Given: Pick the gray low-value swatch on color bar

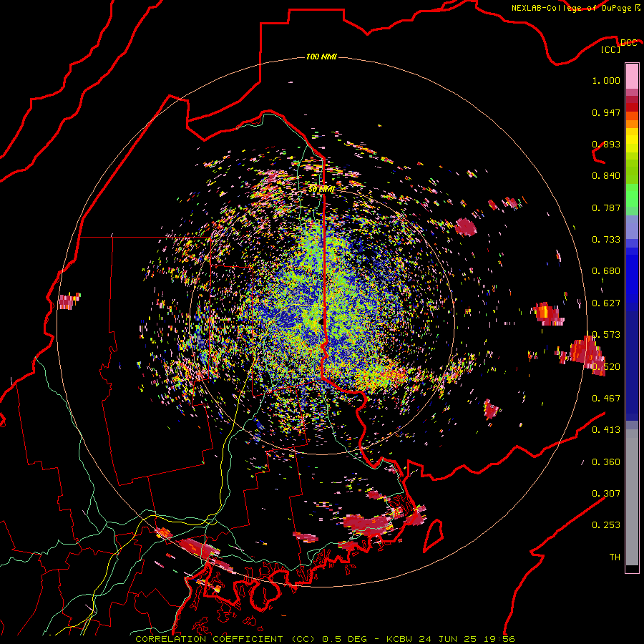Looking at the screenshot, I should click(632, 497).
